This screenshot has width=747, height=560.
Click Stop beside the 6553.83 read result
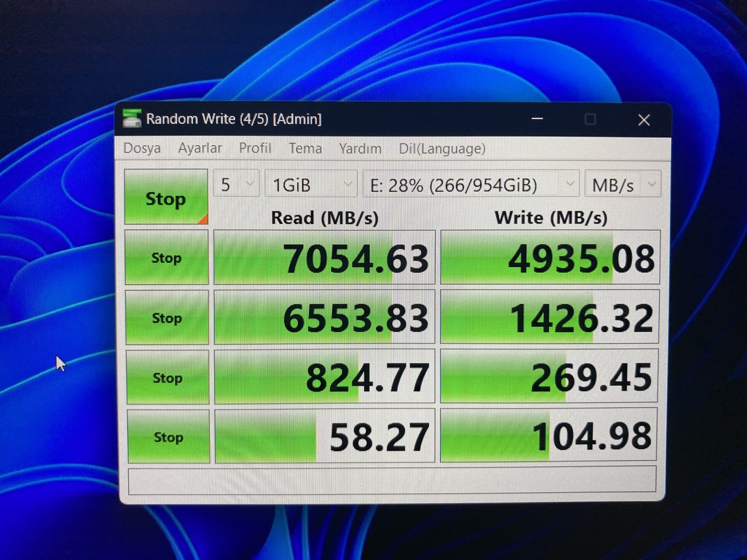tap(167, 318)
